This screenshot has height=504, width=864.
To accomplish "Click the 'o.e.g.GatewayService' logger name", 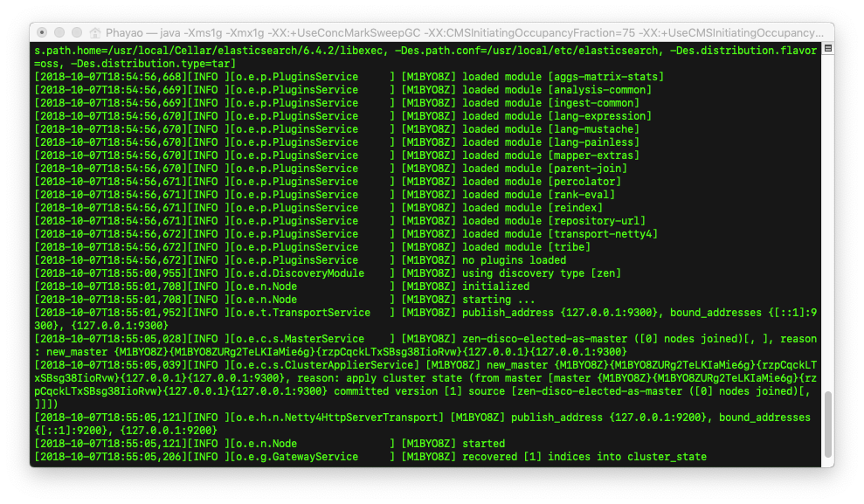I will click(x=297, y=457).
